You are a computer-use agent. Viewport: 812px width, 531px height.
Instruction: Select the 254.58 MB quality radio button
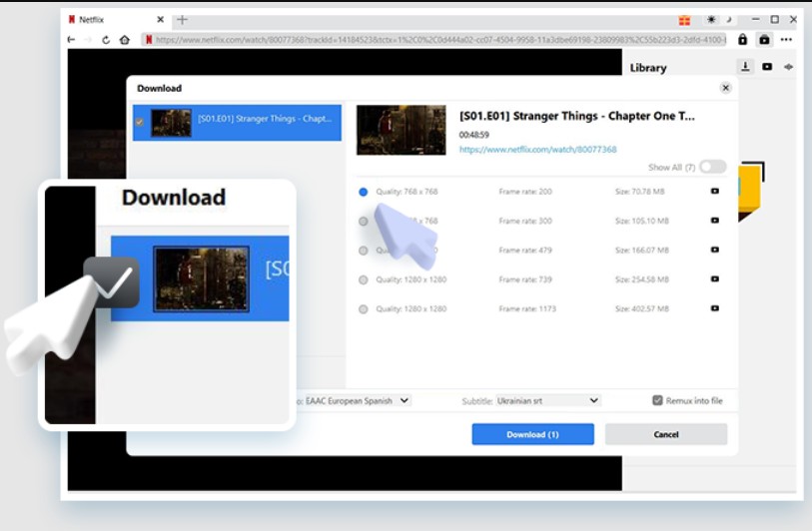[363, 280]
